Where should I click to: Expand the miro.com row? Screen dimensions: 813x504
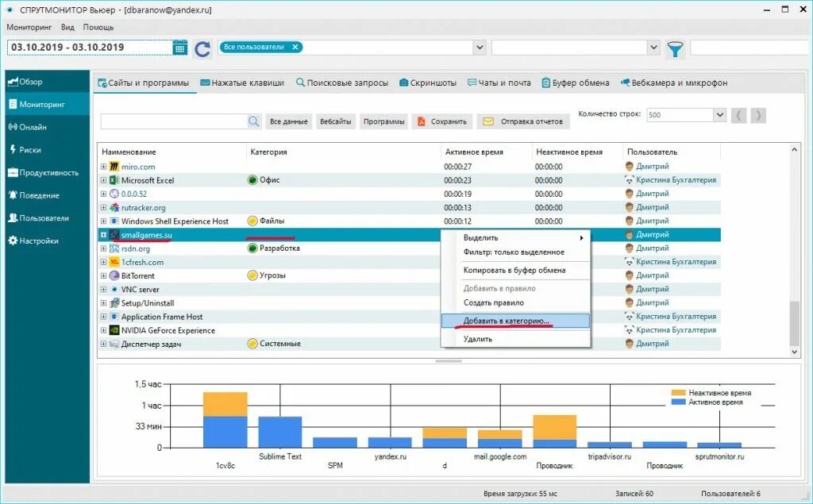tap(103, 167)
